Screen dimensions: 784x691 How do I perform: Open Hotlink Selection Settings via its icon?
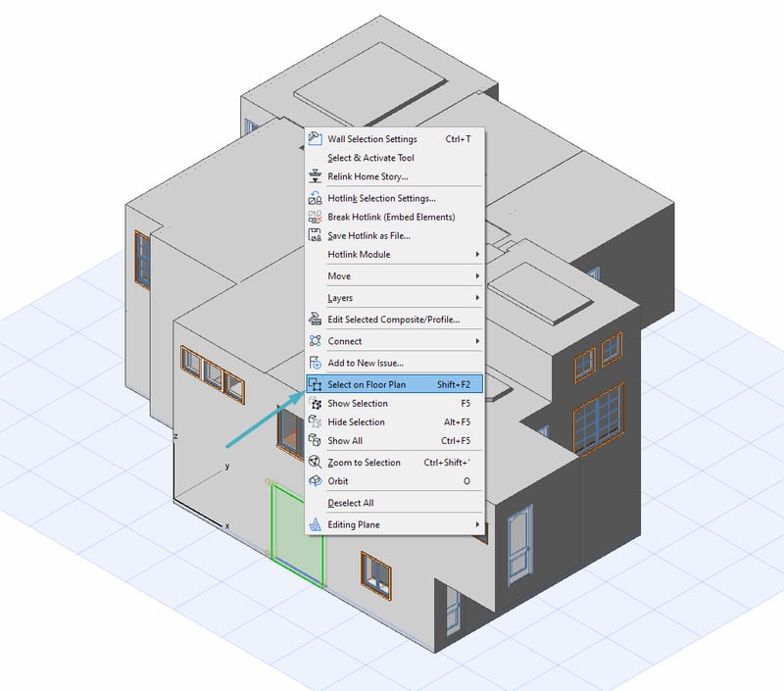pyautogui.click(x=315, y=199)
